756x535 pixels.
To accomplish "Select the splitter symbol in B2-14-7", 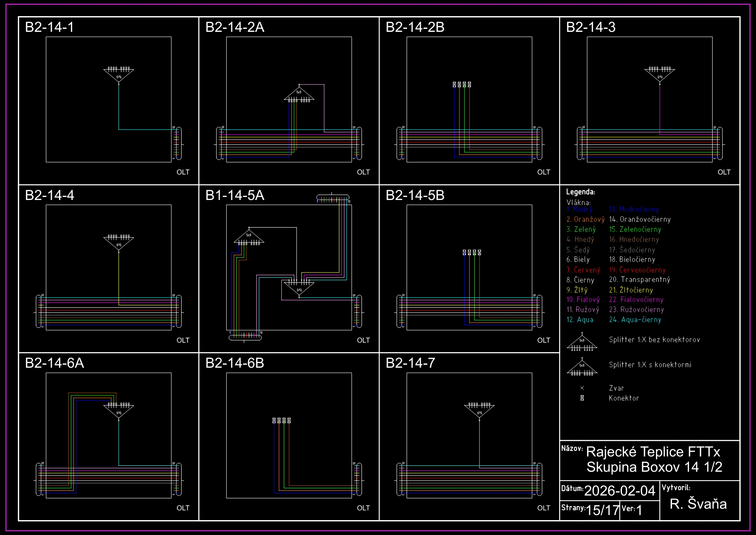I will [x=479, y=411].
